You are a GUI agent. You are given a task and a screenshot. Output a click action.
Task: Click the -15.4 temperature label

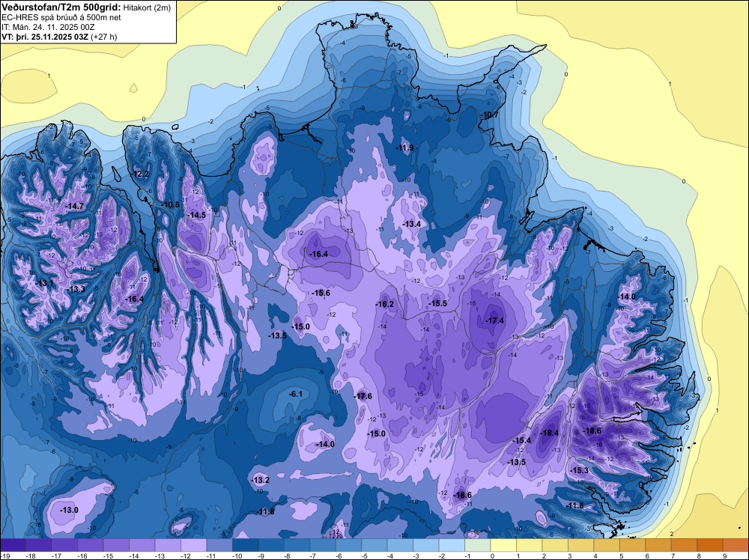click(521, 440)
